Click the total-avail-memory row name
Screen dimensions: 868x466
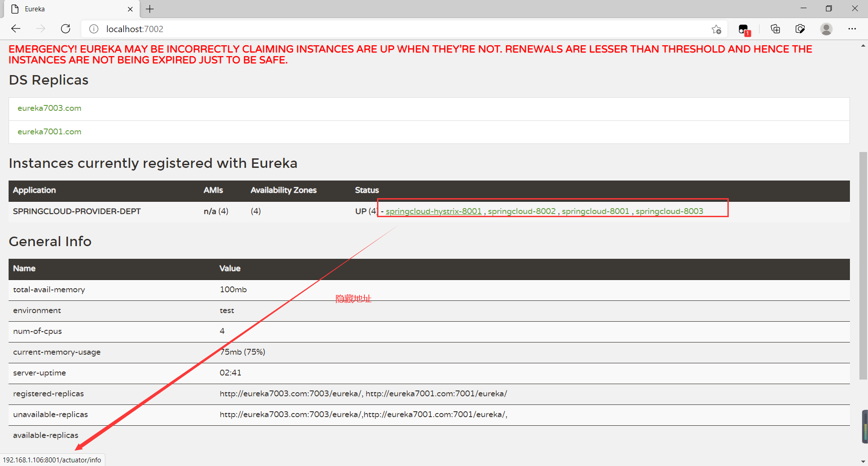tap(49, 290)
